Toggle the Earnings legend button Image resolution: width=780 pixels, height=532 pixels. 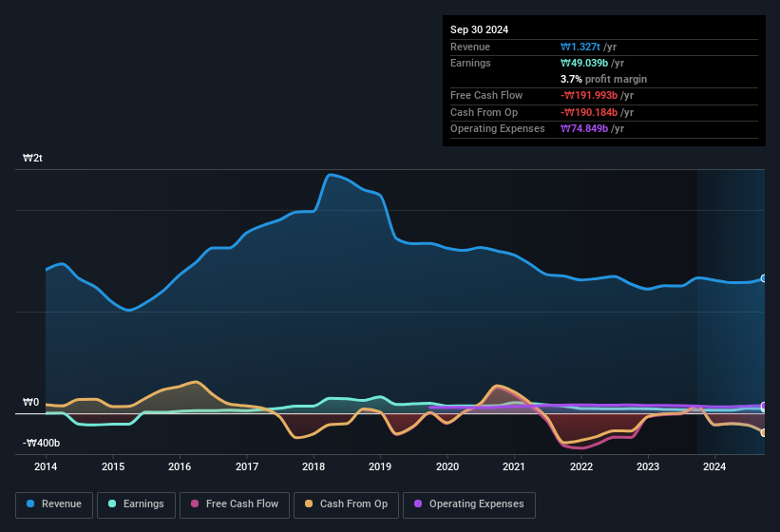click(x=136, y=504)
